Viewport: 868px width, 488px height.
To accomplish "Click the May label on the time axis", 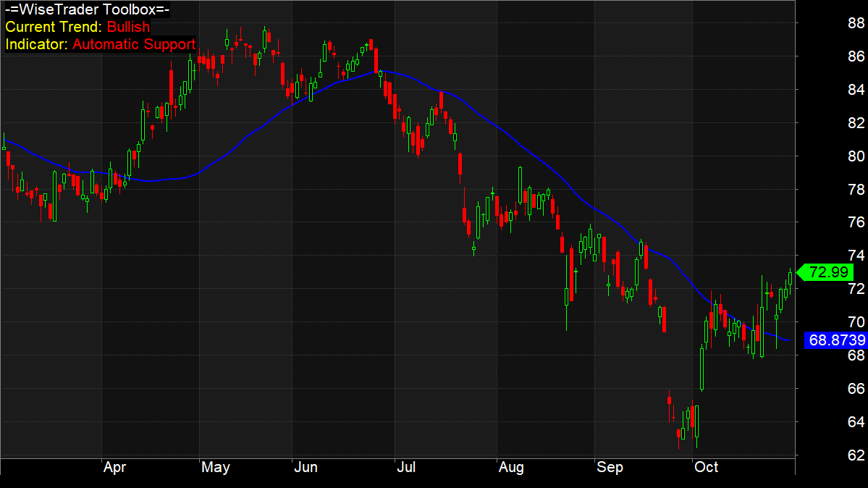I will [215, 468].
